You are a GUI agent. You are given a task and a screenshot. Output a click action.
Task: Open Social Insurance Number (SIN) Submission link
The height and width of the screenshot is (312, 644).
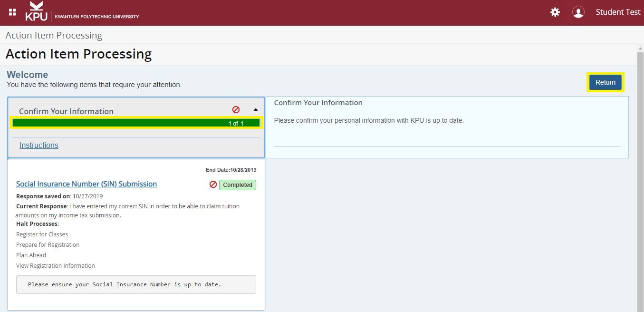[x=87, y=184]
